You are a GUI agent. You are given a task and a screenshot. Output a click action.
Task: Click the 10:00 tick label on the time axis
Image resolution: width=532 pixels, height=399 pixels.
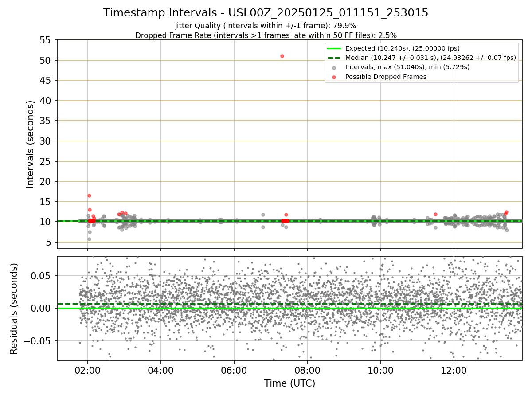[381, 370]
